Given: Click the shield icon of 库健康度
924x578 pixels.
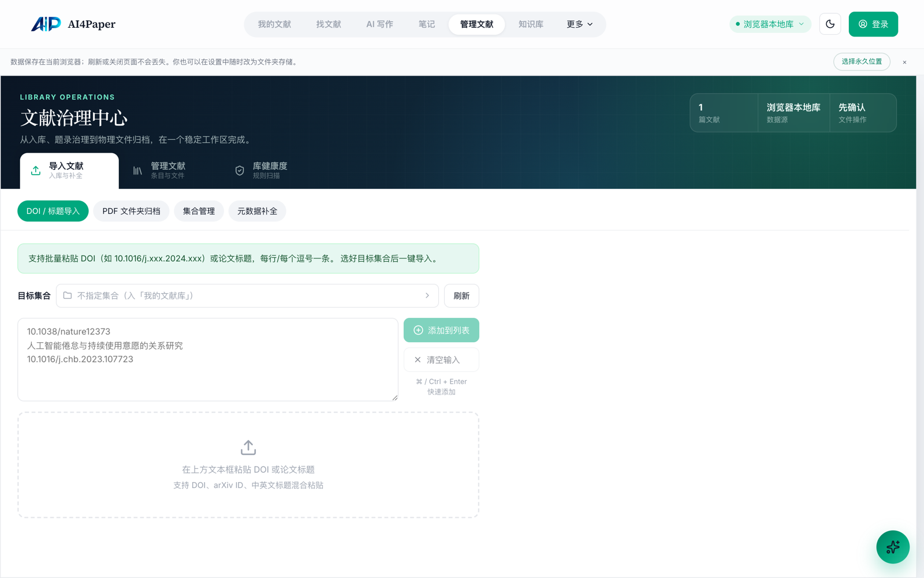Looking at the screenshot, I should pyautogui.click(x=240, y=171).
